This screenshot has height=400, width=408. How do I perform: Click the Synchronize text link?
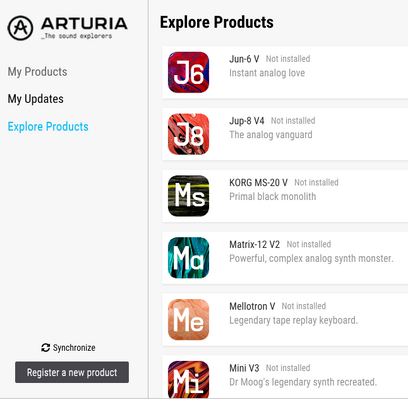74,348
